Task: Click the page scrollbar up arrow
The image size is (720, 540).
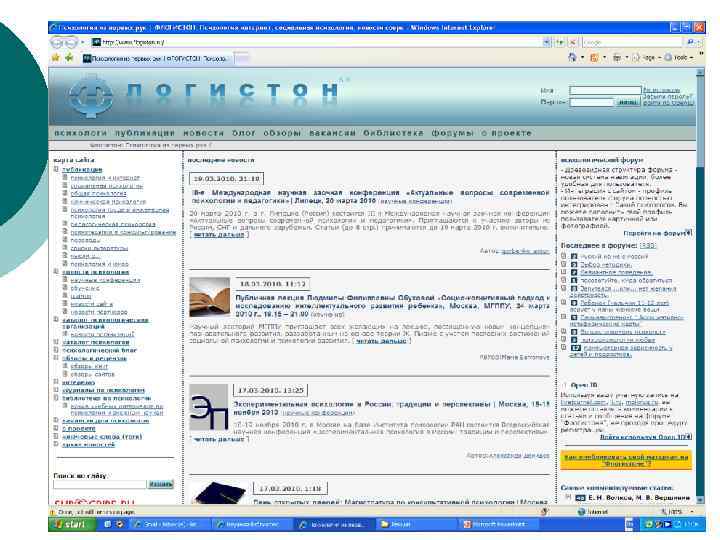Action: 700,73
